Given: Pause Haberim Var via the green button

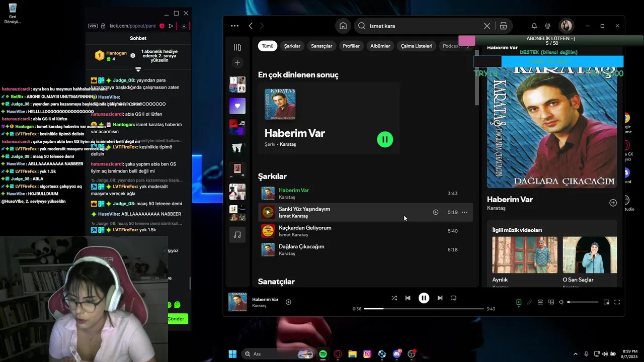Looking at the screenshot, I should pos(385,139).
